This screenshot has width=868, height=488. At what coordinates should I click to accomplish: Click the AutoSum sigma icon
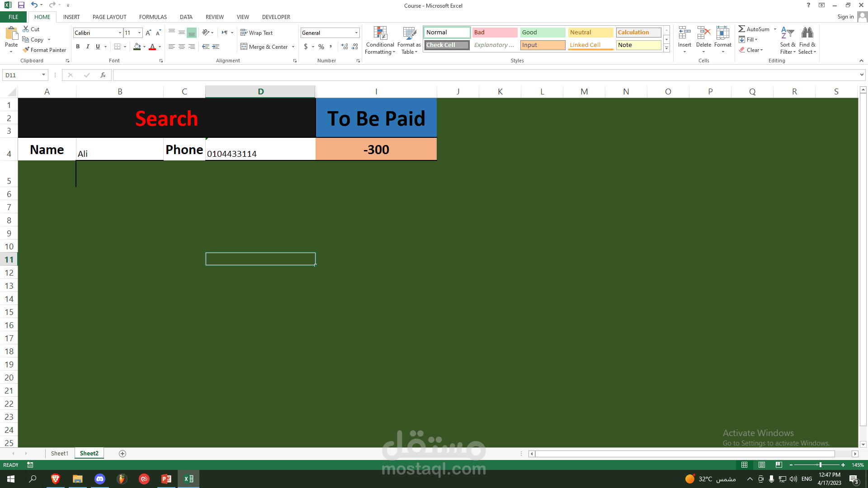[x=742, y=29]
